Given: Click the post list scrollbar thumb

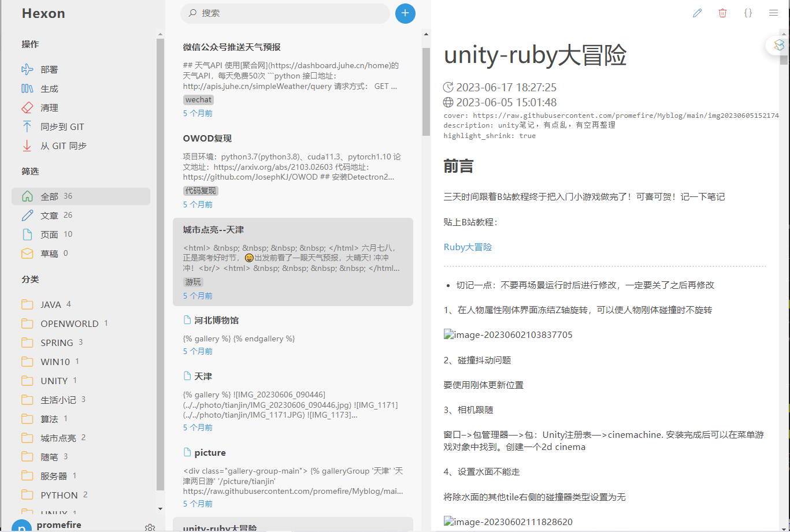Looking at the screenshot, I should point(426,92).
